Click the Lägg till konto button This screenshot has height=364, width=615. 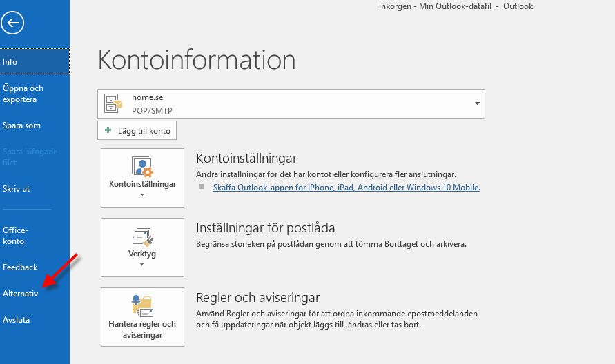pyautogui.click(x=137, y=130)
